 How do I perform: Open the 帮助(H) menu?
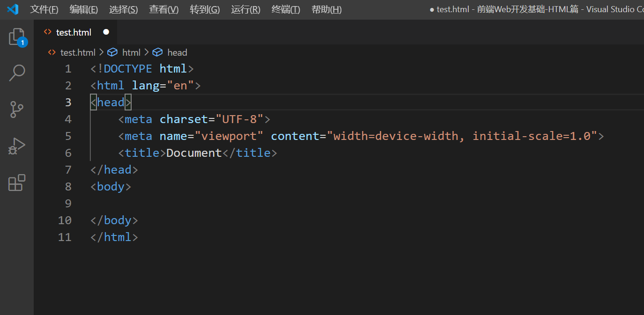click(326, 9)
